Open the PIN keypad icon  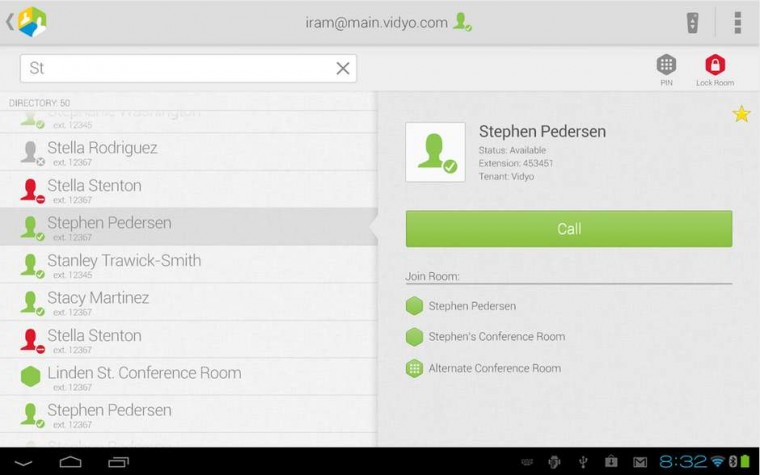tap(666, 66)
